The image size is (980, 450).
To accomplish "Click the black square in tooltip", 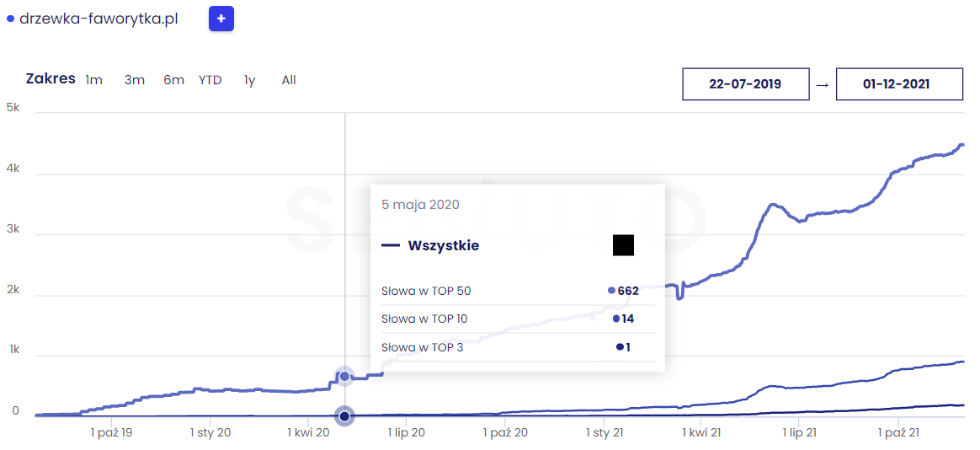I will tap(623, 245).
